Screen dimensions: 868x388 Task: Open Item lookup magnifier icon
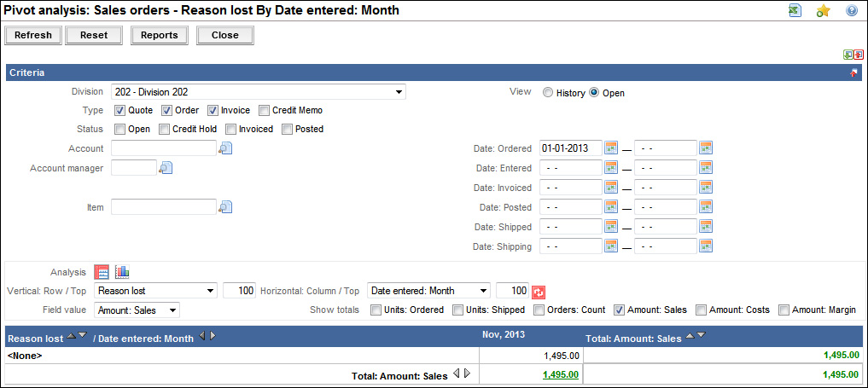click(225, 206)
